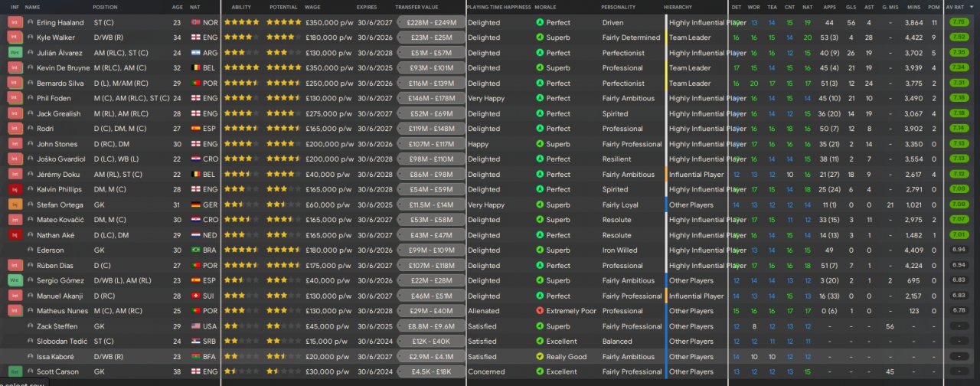Click the person icon next to Zack Steffen
980x386 pixels.
[x=30, y=326]
